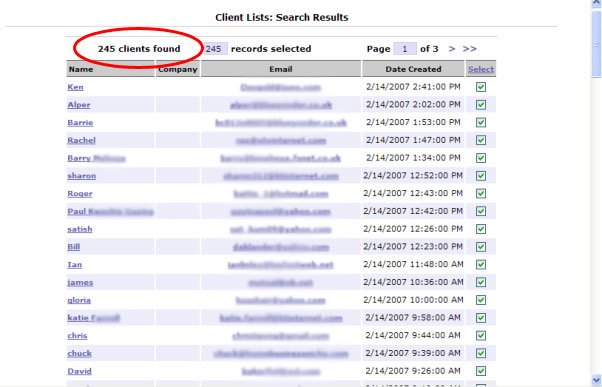Image resolution: width=602 pixels, height=387 pixels.
Task: Uncheck the checkbox in Ken's row
Action: pyautogui.click(x=481, y=87)
